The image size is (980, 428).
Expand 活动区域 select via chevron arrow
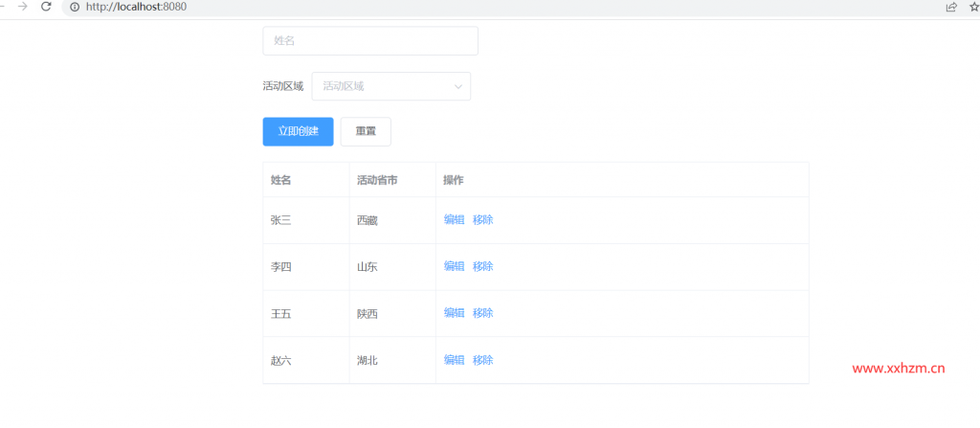pos(458,86)
